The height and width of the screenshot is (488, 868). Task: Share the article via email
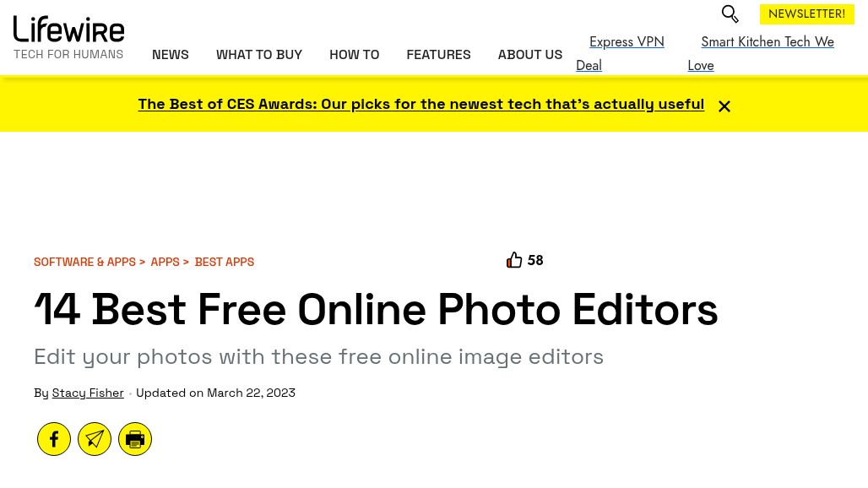click(95, 439)
